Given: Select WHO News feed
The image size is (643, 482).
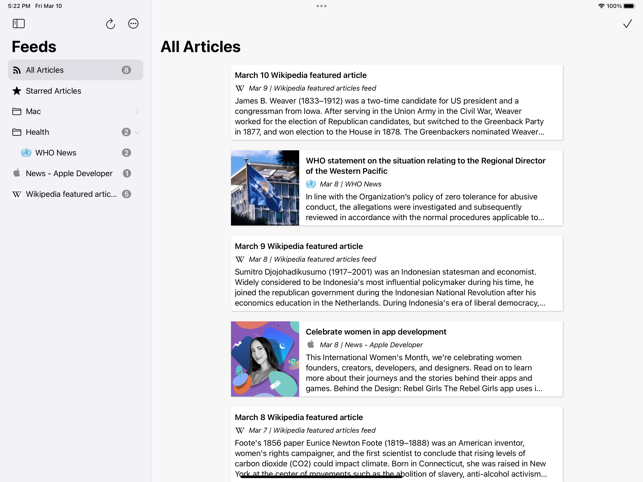Looking at the screenshot, I should click(x=75, y=153).
